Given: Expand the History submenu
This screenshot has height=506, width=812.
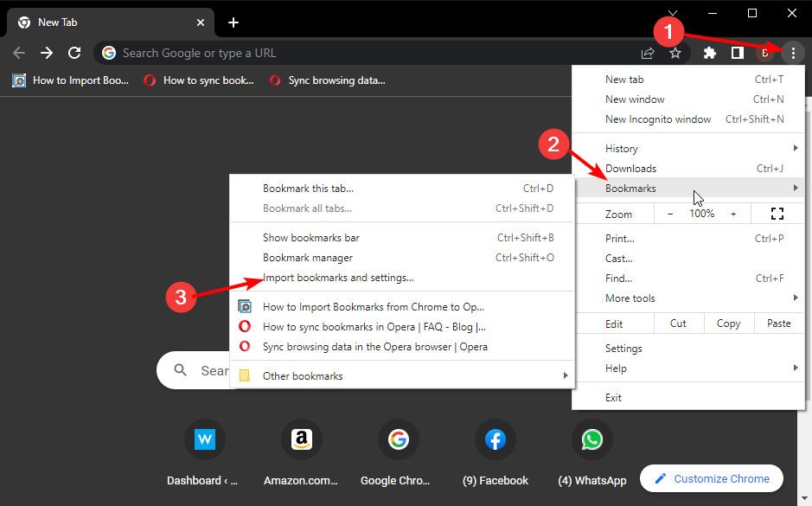Looking at the screenshot, I should coord(622,149).
